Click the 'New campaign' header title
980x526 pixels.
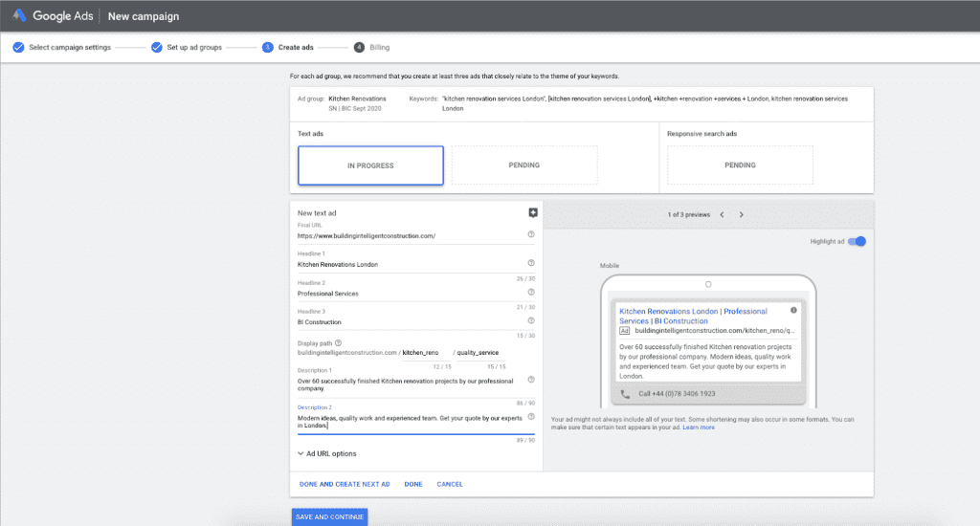144,16
